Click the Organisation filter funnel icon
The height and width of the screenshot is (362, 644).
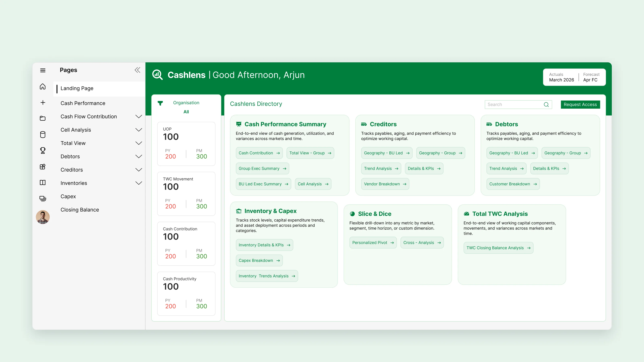click(x=160, y=103)
